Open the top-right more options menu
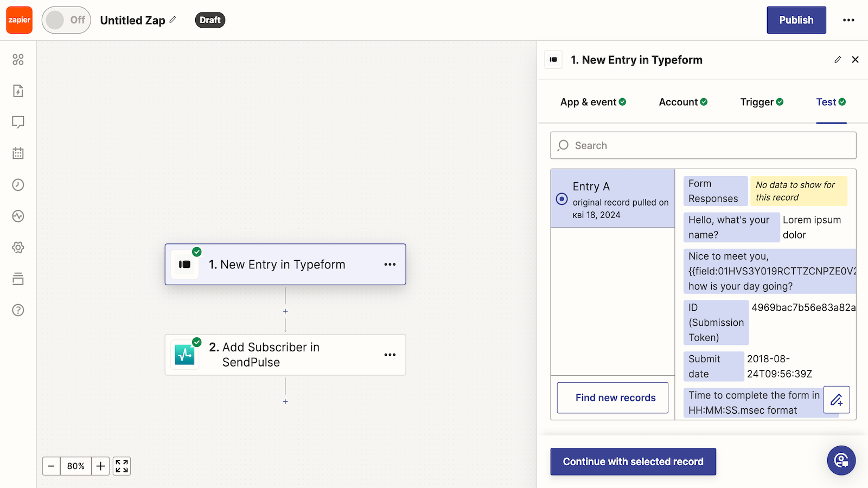The height and width of the screenshot is (488, 868). 848,20
